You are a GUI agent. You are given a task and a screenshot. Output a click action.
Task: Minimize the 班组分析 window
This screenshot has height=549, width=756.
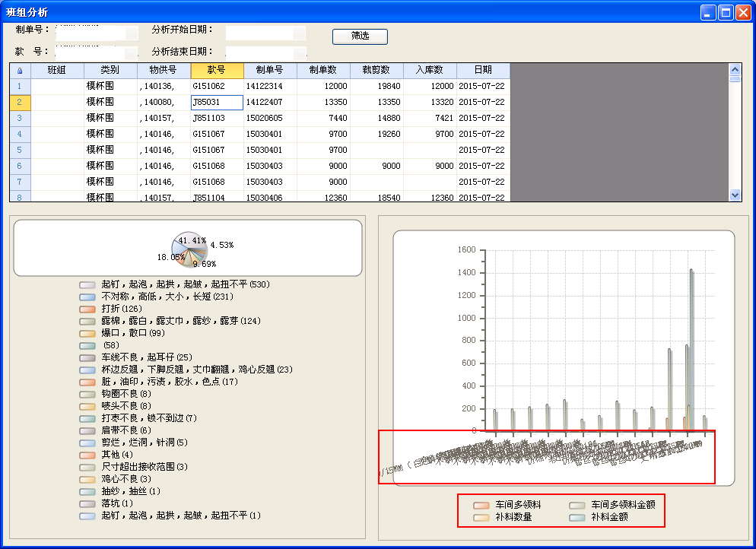pyautogui.click(x=708, y=12)
